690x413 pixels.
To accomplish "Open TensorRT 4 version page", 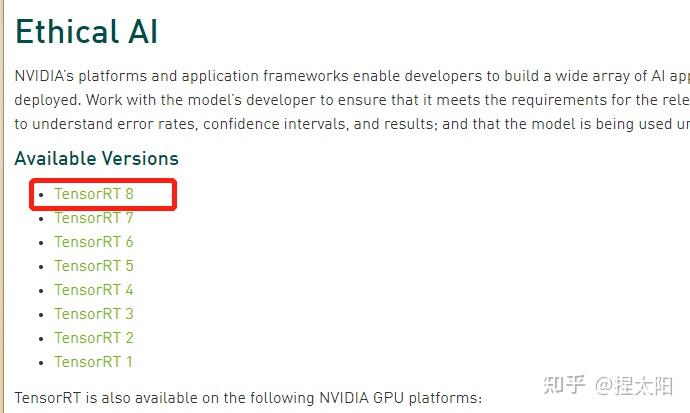I will pos(94,290).
